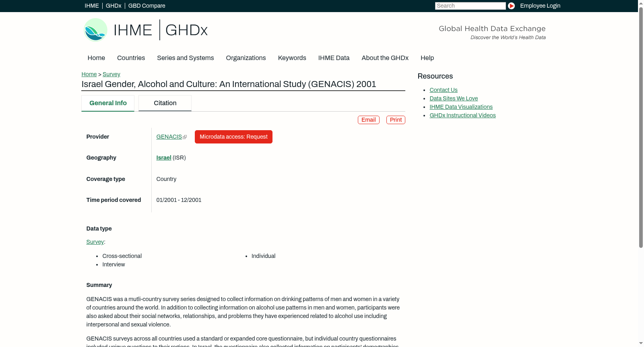The height and width of the screenshot is (347, 644).
Task: Click the Email button
Action: pos(369,120)
